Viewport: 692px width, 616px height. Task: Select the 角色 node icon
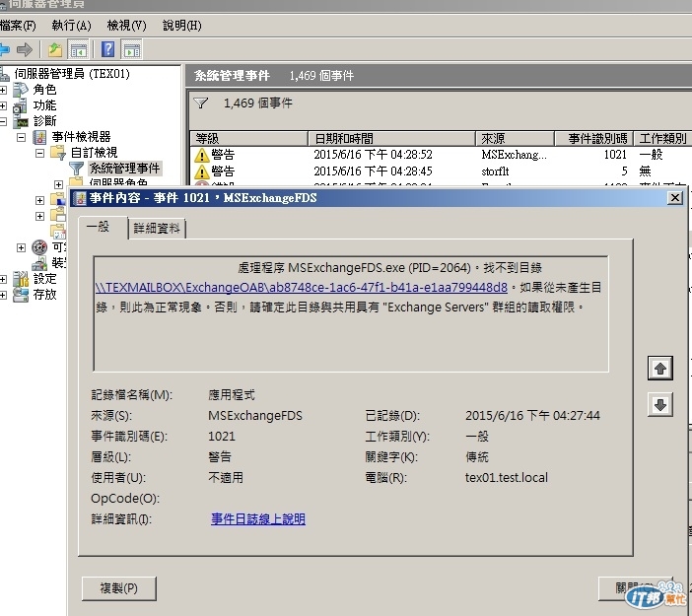click(x=21, y=90)
